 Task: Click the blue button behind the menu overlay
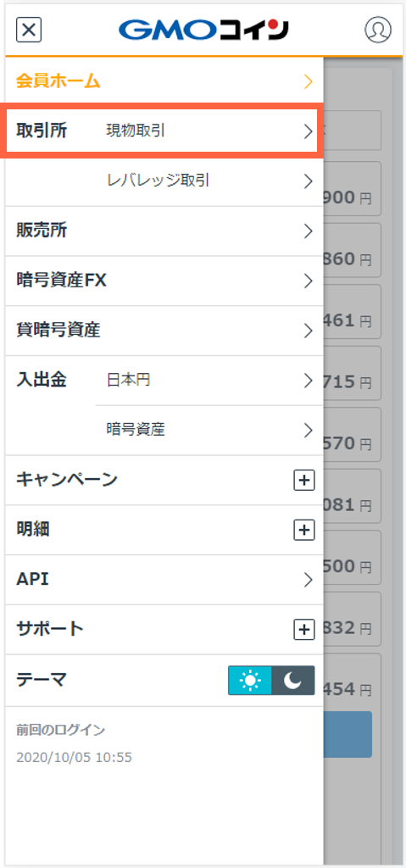348,734
